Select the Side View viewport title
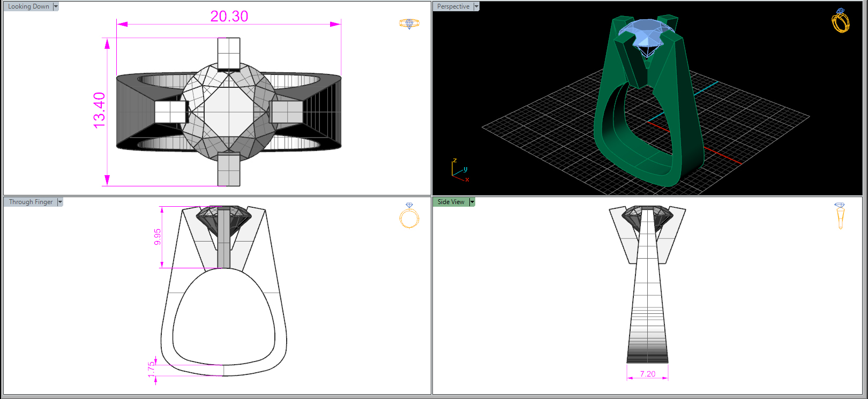 (451, 202)
